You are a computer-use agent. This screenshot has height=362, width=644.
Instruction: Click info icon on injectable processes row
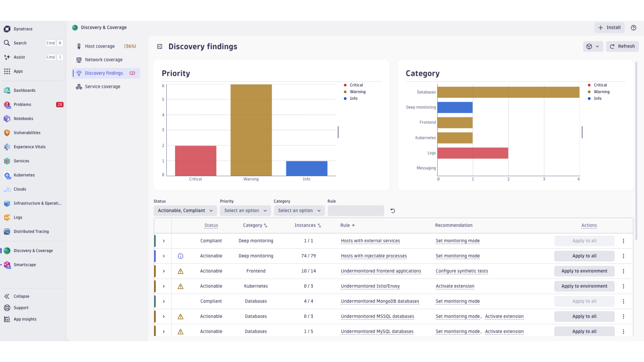(180, 256)
